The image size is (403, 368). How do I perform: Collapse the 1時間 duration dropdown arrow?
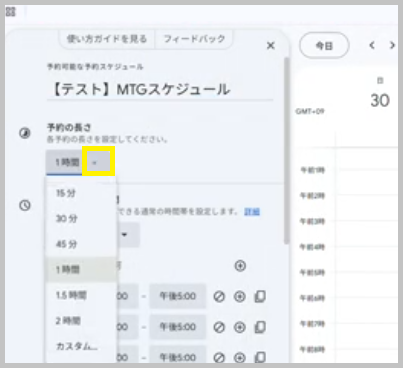(95, 163)
